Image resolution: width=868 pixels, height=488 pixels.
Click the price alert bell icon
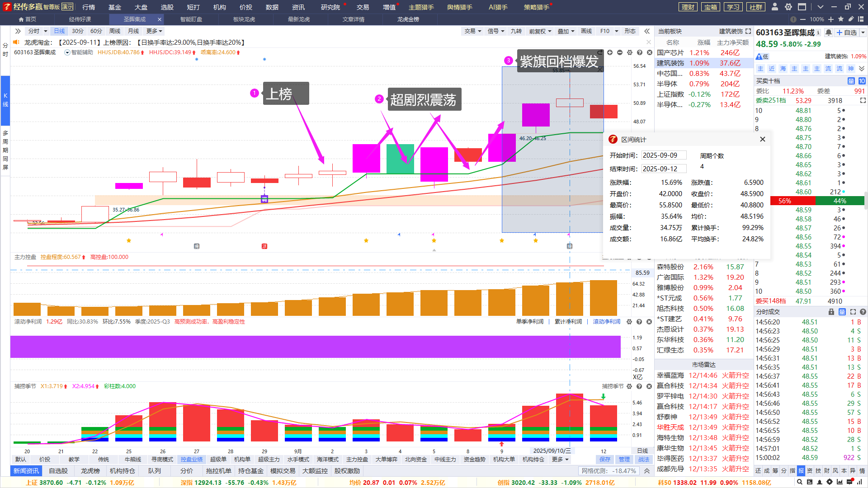pyautogui.click(x=829, y=33)
